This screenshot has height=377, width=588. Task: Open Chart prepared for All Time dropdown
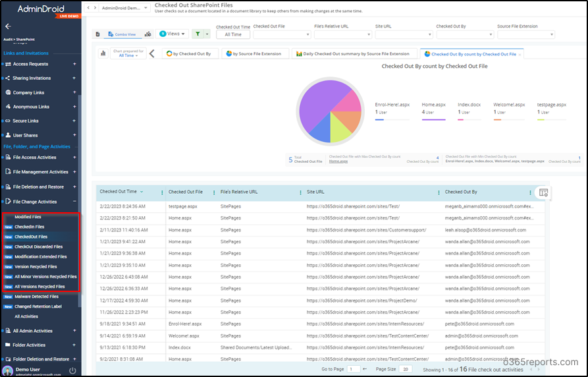[x=128, y=53]
